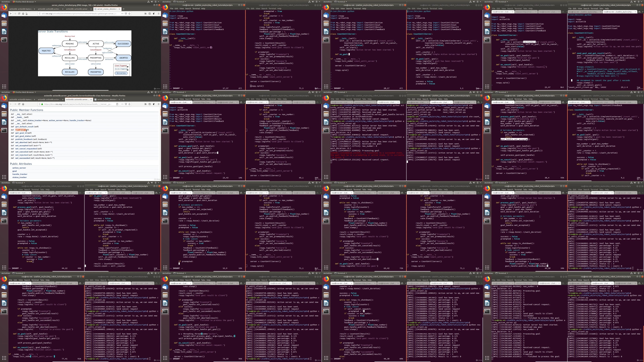Bookmark the wiki.ros.org server_states page with the star
This screenshot has height=362, width=644.
129,13
